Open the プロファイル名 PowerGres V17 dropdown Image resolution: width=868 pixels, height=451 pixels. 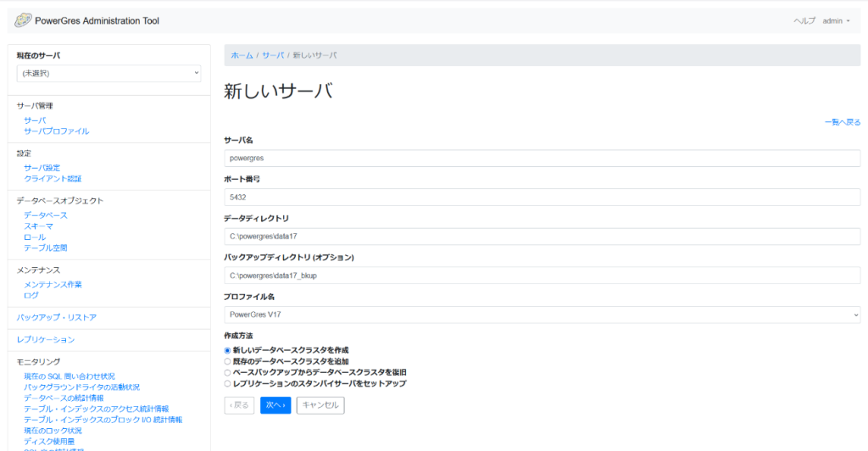[x=542, y=315]
